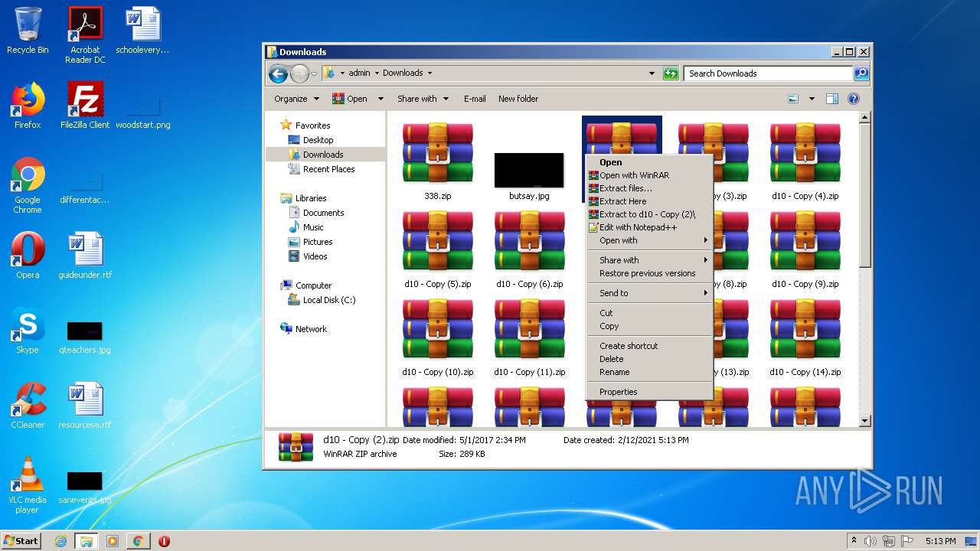Create a New folder from toolbar
Image resolution: width=980 pixels, height=551 pixels.
[x=518, y=99]
